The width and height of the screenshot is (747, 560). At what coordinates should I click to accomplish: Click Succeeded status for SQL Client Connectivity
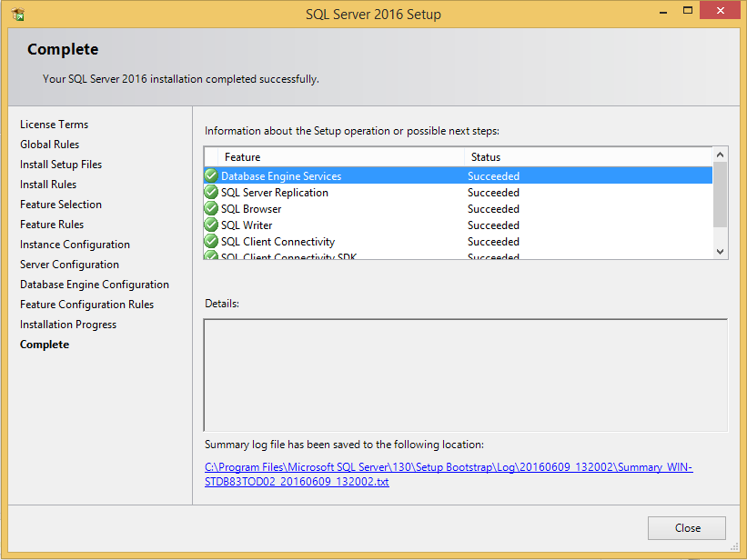point(493,242)
